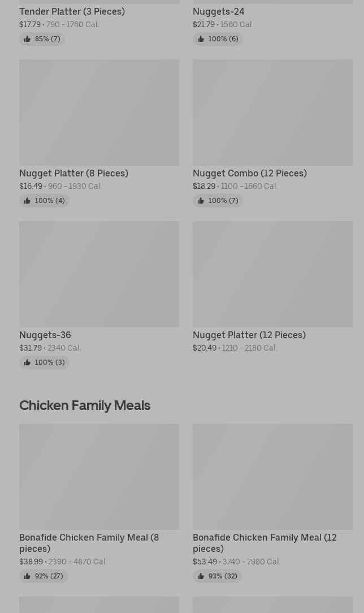
Task: Click thumbs-up icon under Nugget Combo (12 Pieces)
Action: click(x=201, y=201)
